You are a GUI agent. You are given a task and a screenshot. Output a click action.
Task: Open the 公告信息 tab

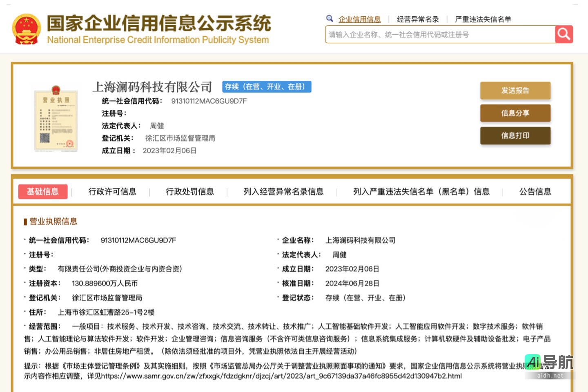tap(535, 191)
